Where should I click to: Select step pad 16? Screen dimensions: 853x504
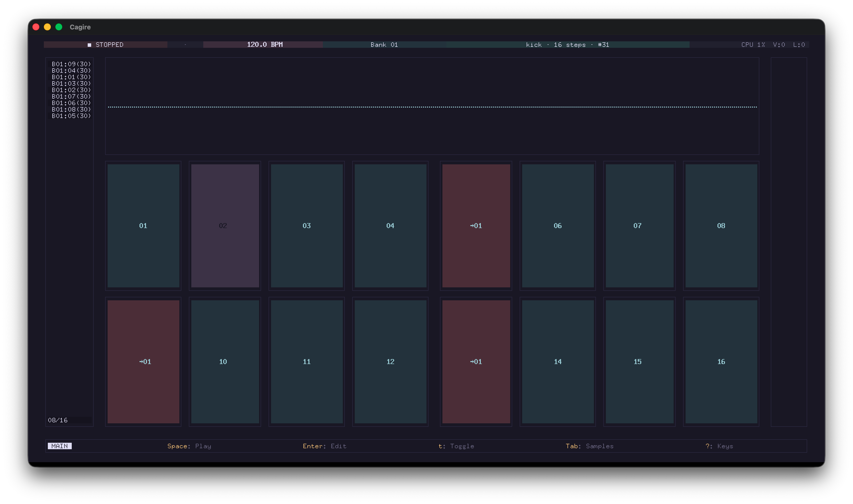click(721, 361)
